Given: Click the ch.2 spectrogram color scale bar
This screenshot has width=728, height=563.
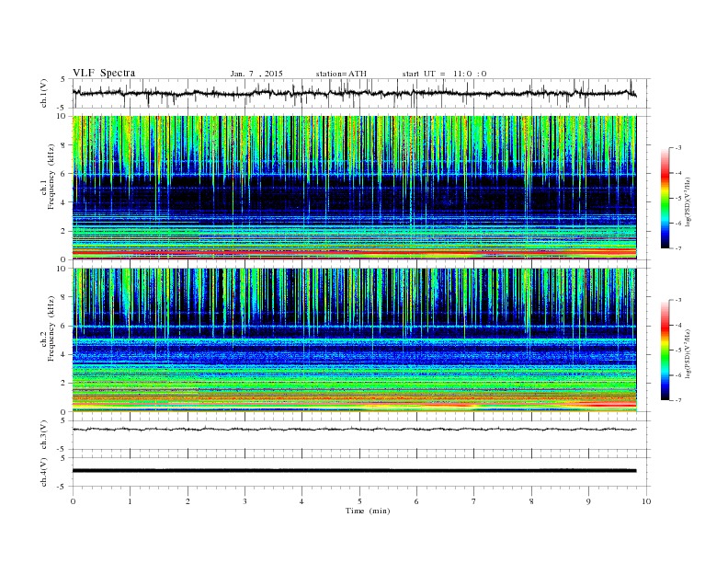Looking at the screenshot, I should pos(665,350).
